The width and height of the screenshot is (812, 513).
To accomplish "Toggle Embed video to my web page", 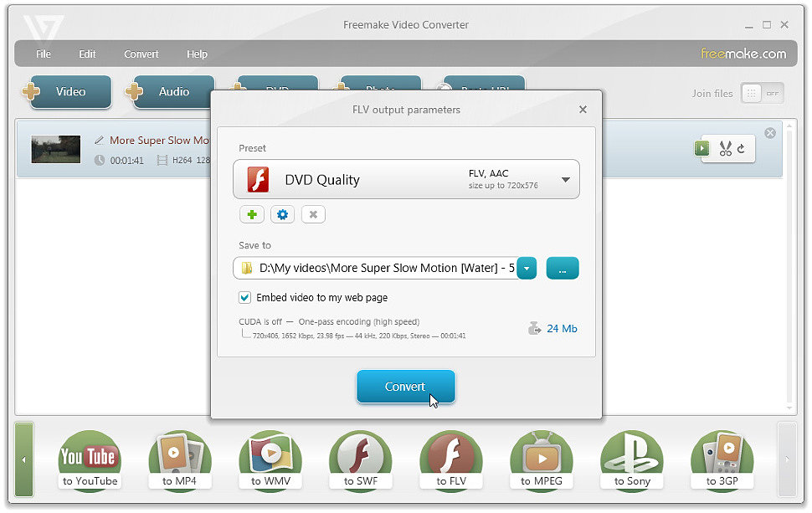I will click(x=244, y=298).
